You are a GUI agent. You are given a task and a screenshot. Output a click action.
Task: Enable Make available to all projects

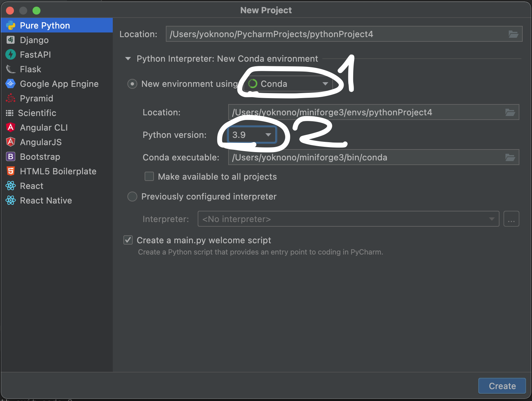[x=149, y=176]
